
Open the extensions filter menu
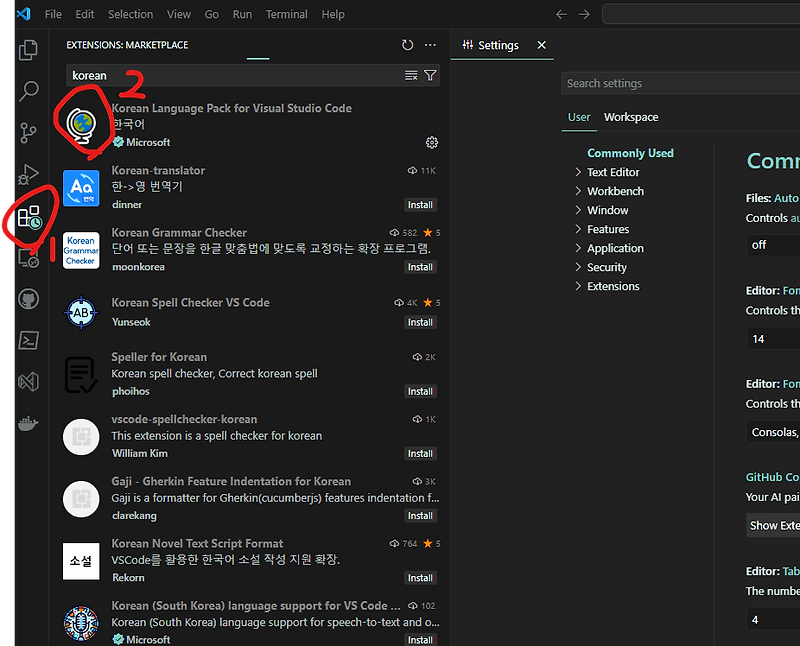coord(430,76)
